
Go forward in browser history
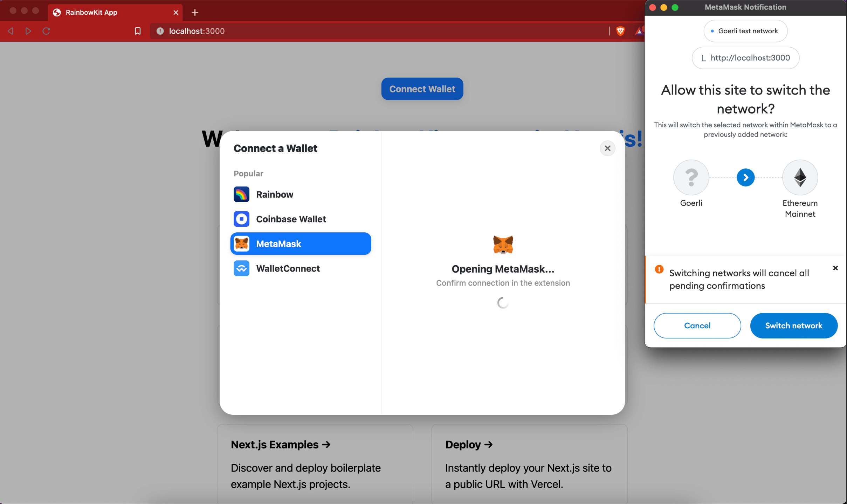tap(28, 31)
